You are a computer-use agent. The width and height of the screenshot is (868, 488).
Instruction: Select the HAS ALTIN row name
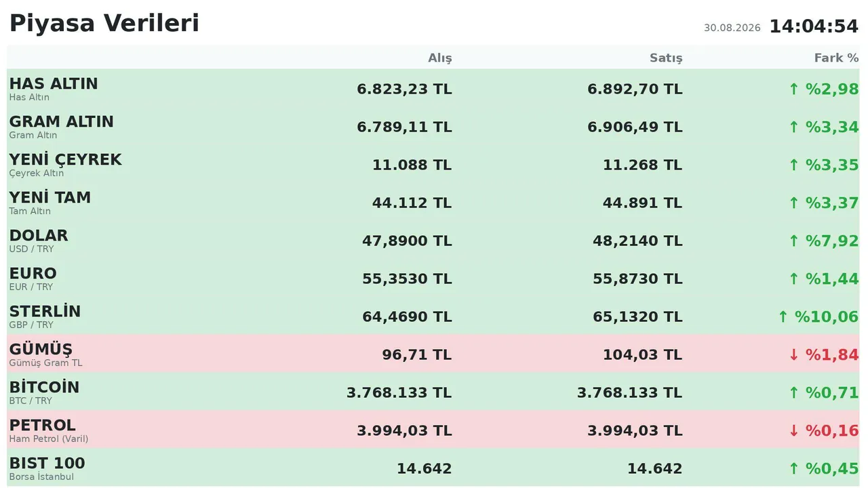[x=54, y=83]
